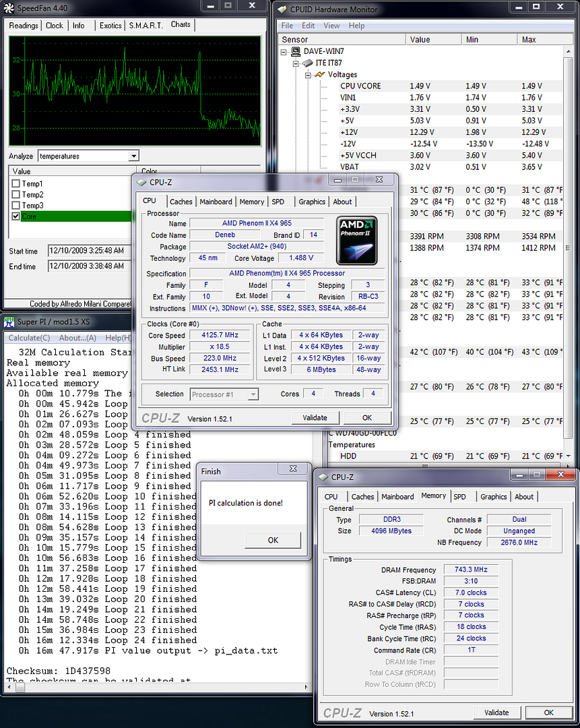Image resolution: width=580 pixels, height=728 pixels.
Task: Click the SpeedFan fan icon in title bar
Action: (9, 8)
